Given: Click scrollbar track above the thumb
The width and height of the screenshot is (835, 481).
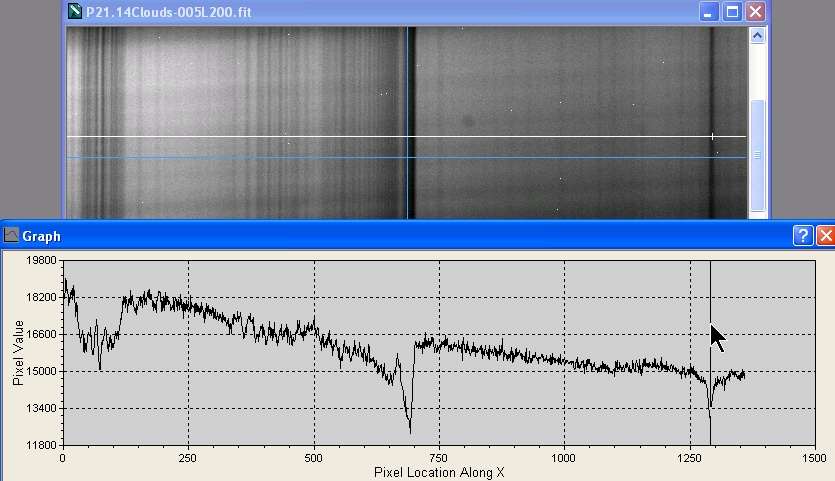Looking at the screenshot, I should tap(757, 75).
